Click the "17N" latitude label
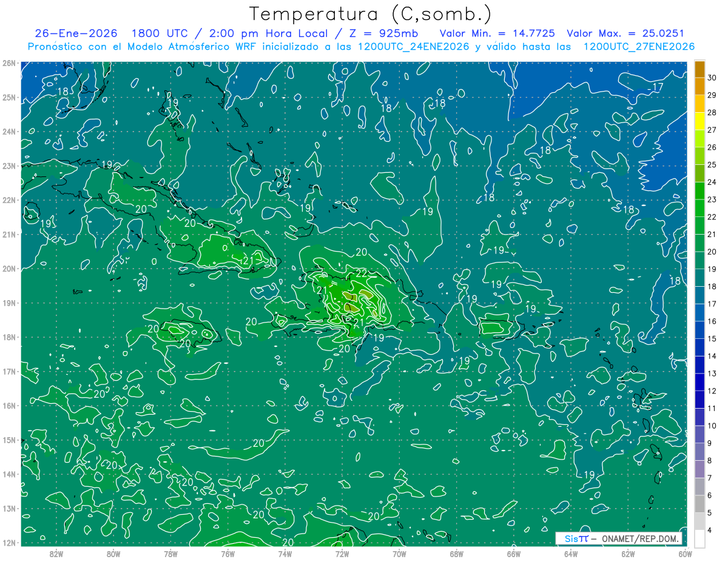 click(8, 371)
